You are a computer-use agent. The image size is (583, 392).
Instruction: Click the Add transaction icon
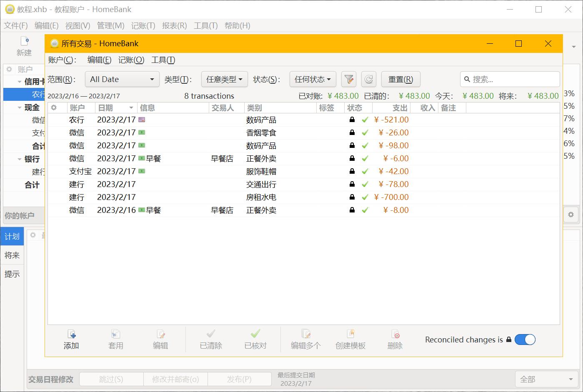point(71,335)
